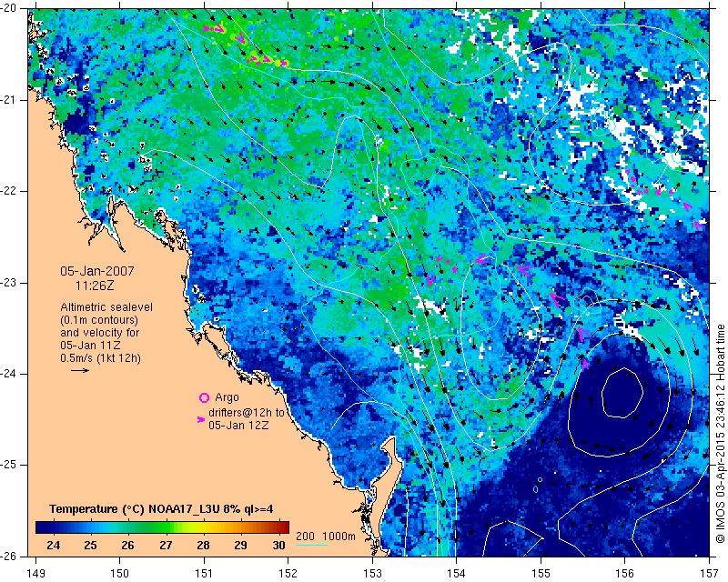
Task: Click the '200' isobath depth label
Action: click(305, 537)
